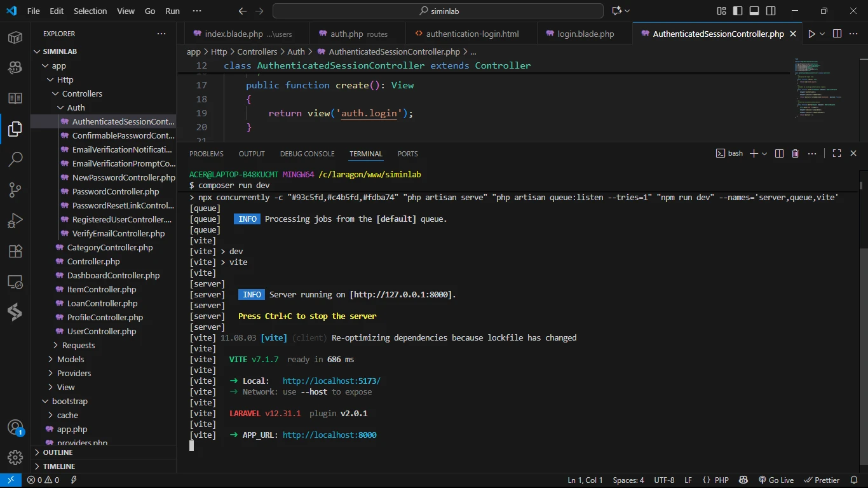Toggle the bottom panel visibility
The height and width of the screenshot is (488, 868).
point(754,11)
